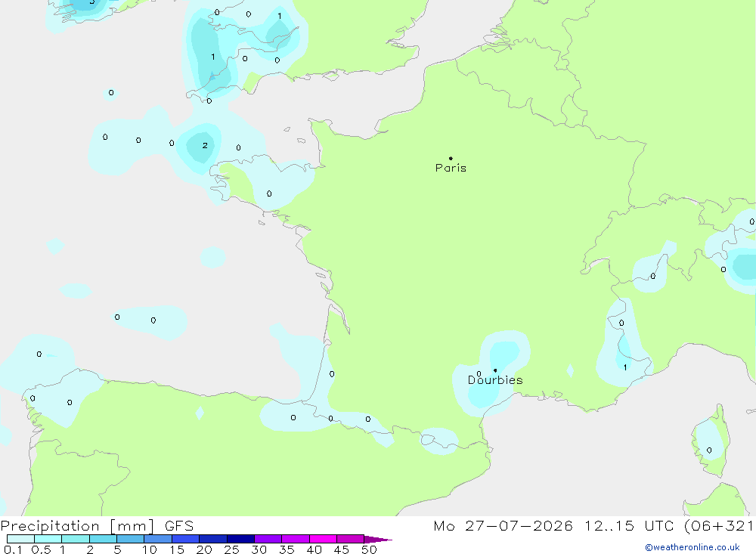
Task: Click the GFS model label
Action: pyautogui.click(x=179, y=526)
